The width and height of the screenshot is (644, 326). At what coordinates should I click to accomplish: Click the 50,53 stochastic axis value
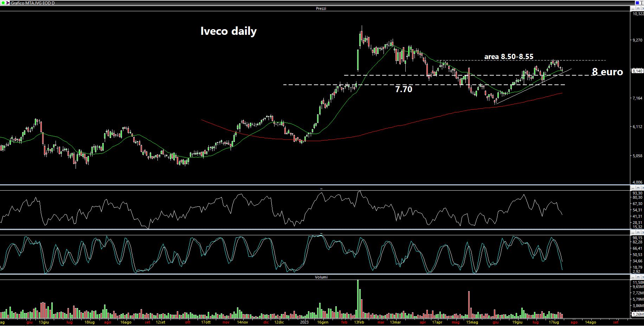(638, 255)
